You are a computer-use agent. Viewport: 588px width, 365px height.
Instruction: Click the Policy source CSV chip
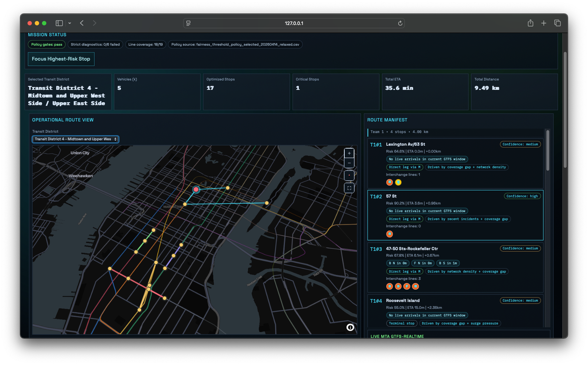[x=235, y=45]
